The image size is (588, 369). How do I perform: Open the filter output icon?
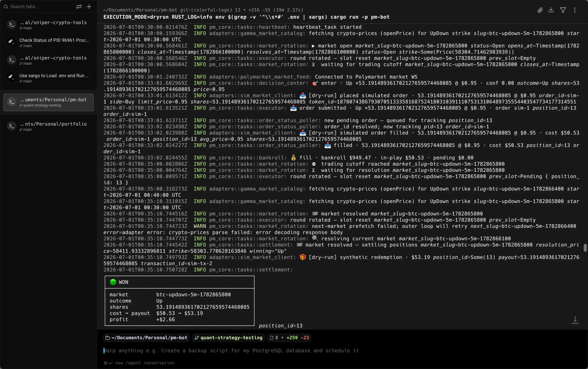tap(563, 10)
